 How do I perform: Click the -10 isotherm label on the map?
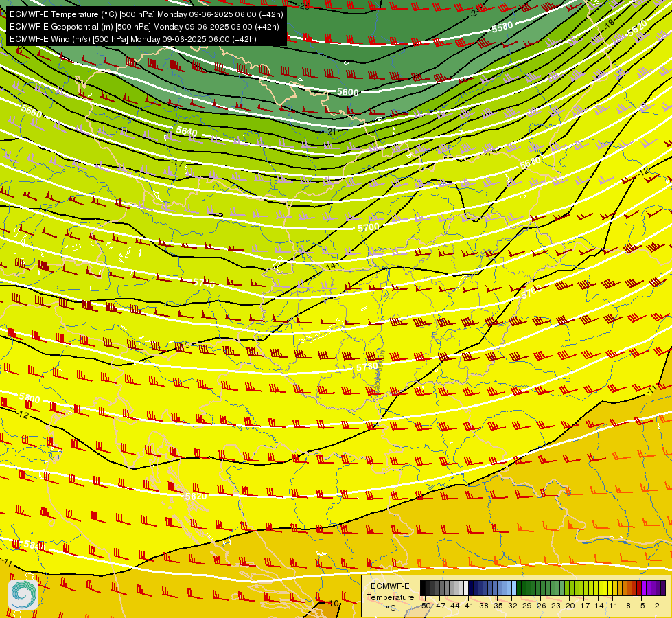point(333,604)
